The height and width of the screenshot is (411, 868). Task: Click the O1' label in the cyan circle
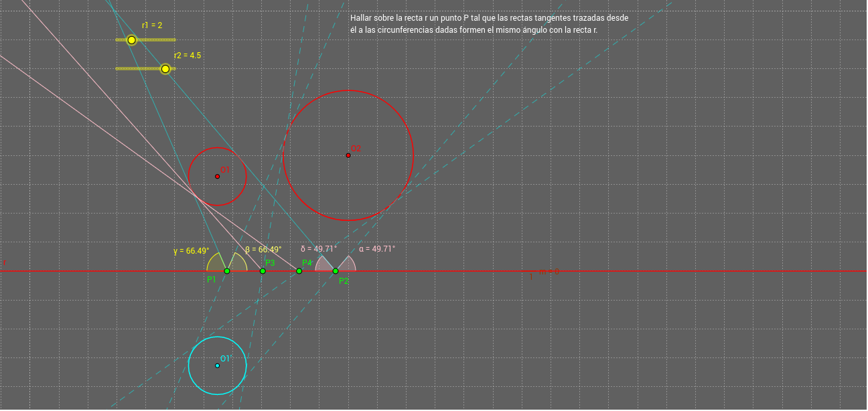(225, 359)
